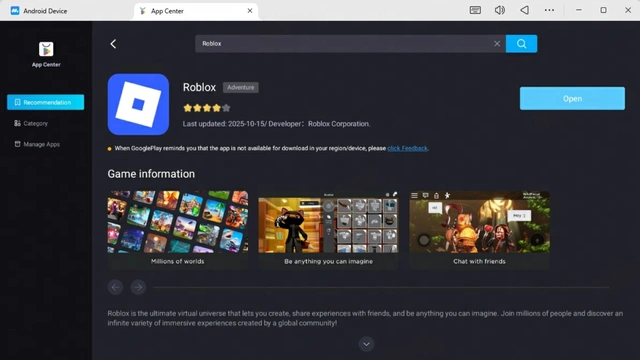The width and height of the screenshot is (640, 360).
Task: Switch to the Android Device tab
Action: (x=39, y=11)
